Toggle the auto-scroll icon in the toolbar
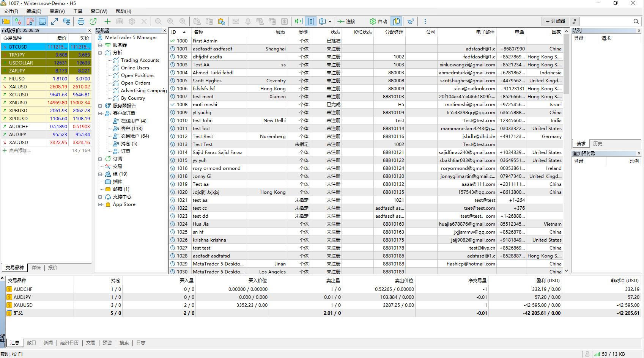Image resolution: width=644 pixels, height=358 pixels. tap(299, 21)
